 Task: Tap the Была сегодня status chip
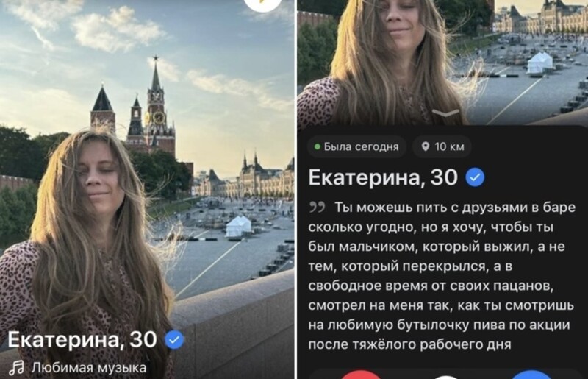(358, 146)
